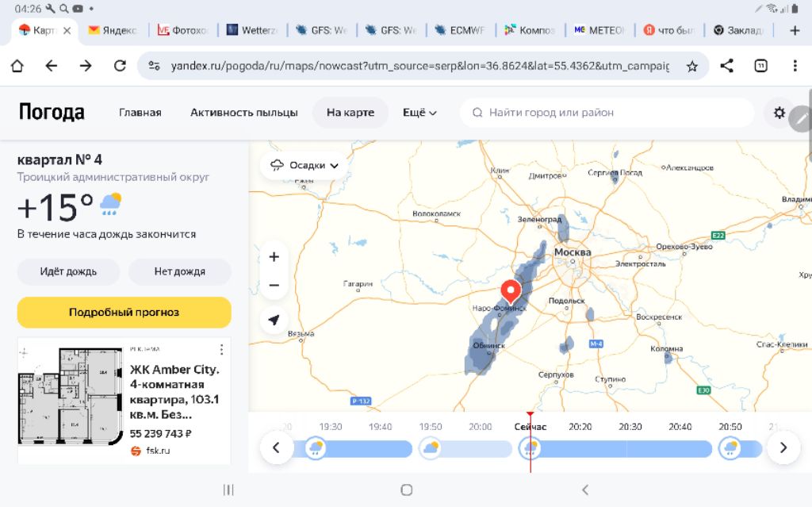Expand the 'Осадки' layer dropdown
The image size is (812, 507).
pyautogui.click(x=304, y=165)
